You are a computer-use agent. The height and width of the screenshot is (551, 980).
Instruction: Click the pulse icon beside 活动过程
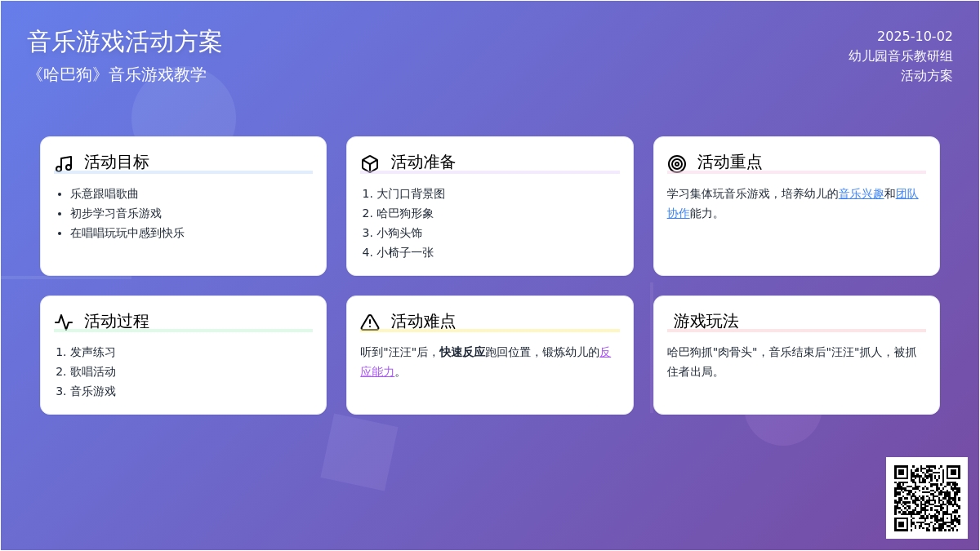[64, 322]
